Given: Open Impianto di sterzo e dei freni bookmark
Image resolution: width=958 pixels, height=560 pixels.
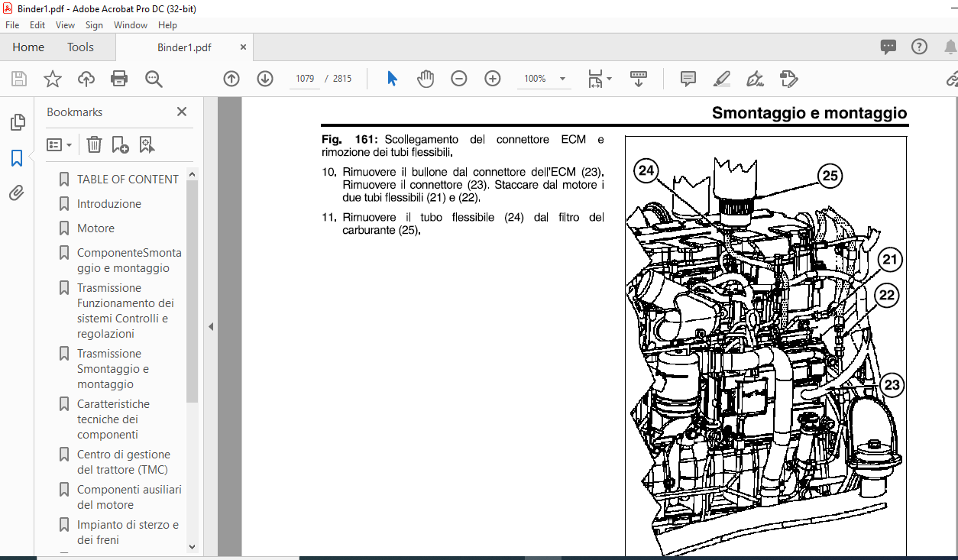Looking at the screenshot, I should [128, 532].
